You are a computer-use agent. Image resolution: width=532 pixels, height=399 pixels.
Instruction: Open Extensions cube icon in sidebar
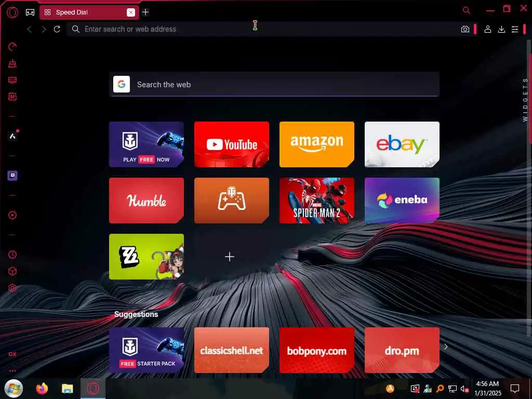(x=12, y=271)
